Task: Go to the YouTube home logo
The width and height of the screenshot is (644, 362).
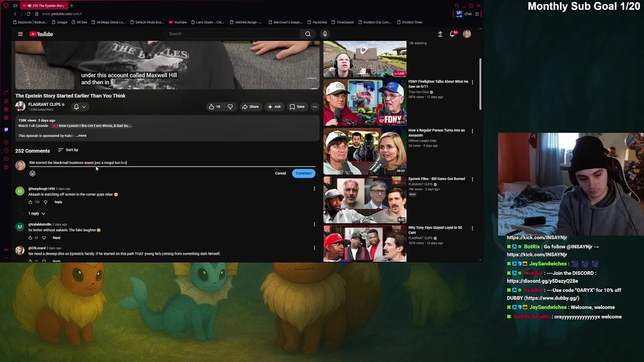Action: tap(41, 34)
